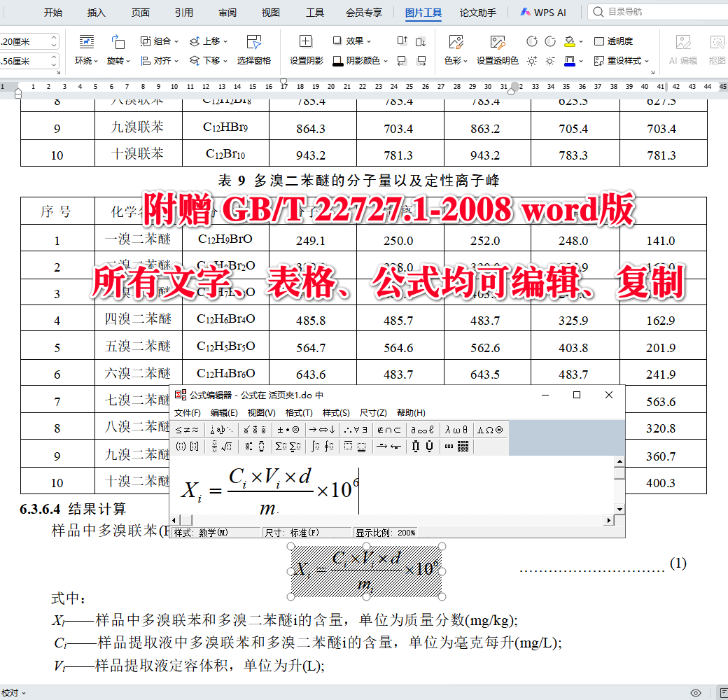728x700 pixels.
Task: Switch to the 论文助手 tab
Action: (477, 13)
